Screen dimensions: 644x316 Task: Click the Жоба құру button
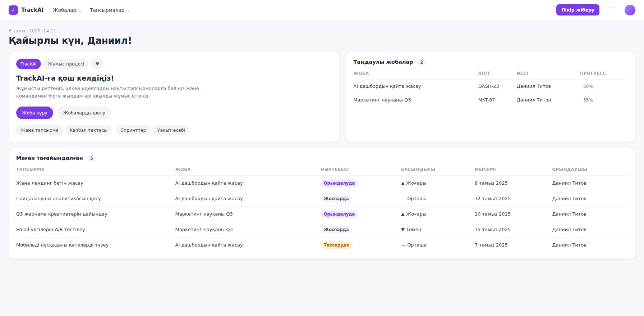pos(34,113)
